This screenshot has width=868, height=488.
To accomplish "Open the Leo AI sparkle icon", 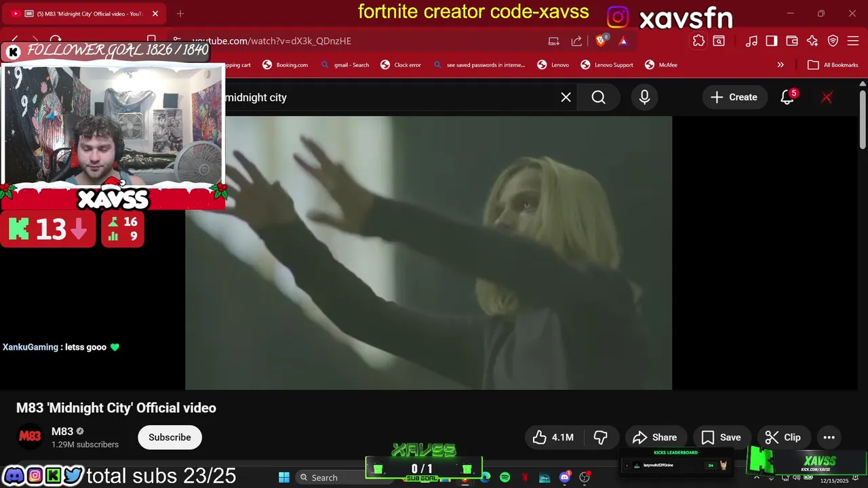I will tap(812, 41).
